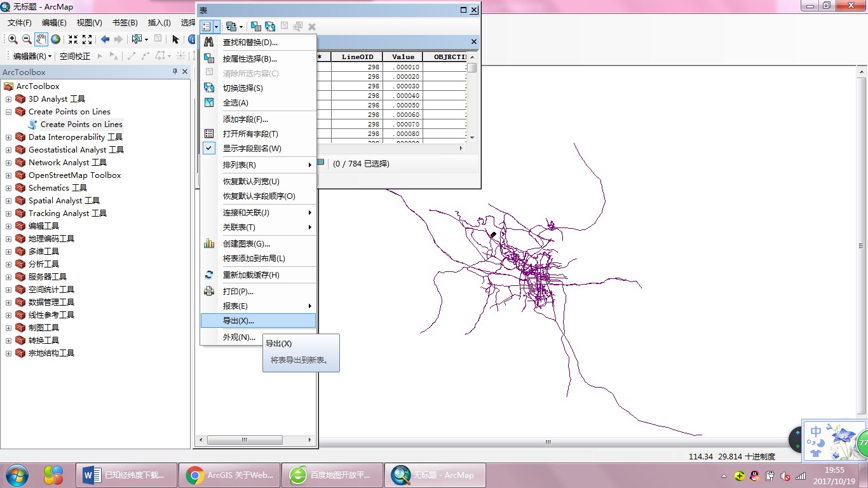868x488 pixels.
Task: Click 打开所有字段(T) option
Action: point(258,133)
